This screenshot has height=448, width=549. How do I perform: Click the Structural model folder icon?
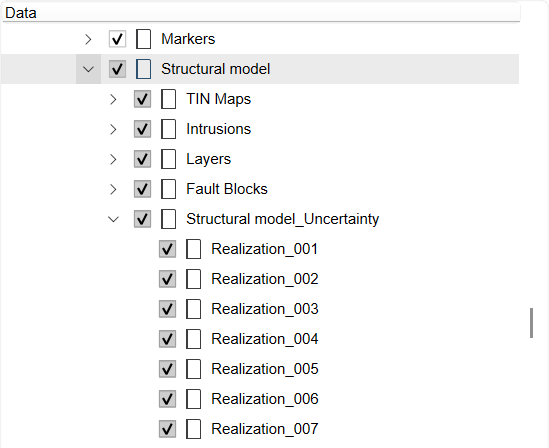pyautogui.click(x=144, y=69)
